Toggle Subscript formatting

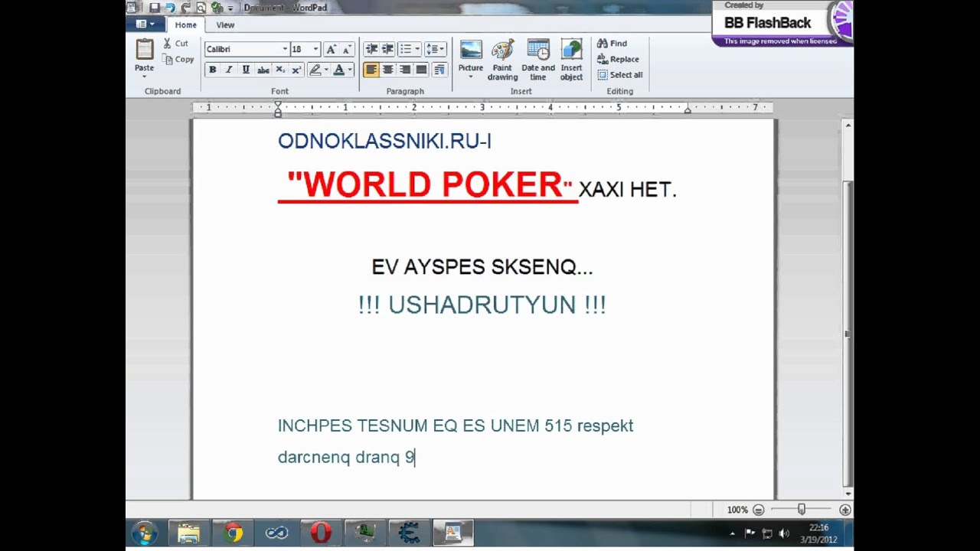(x=279, y=70)
